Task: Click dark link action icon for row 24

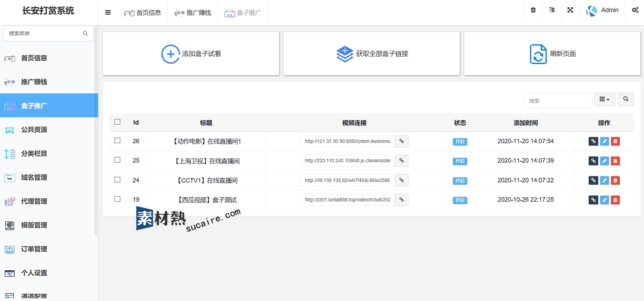Action: click(x=593, y=180)
